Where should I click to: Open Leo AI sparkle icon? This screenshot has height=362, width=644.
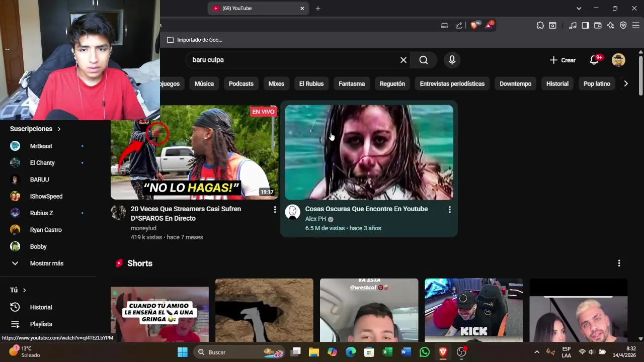(610, 25)
